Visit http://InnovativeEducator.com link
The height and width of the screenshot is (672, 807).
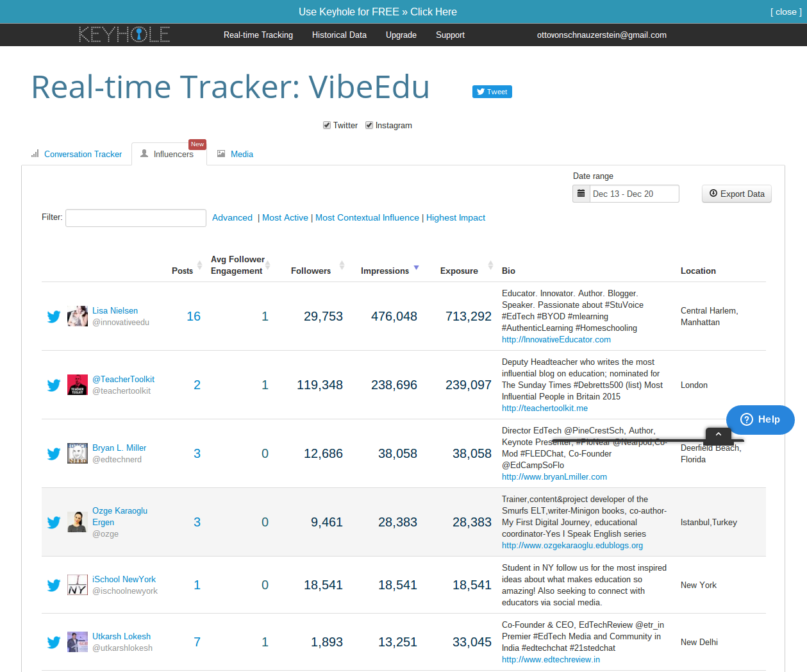(556, 340)
